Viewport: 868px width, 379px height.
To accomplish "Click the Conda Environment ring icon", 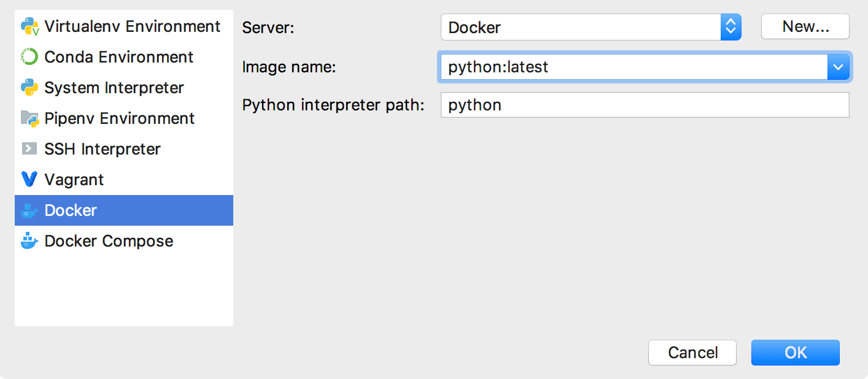I will coord(29,56).
